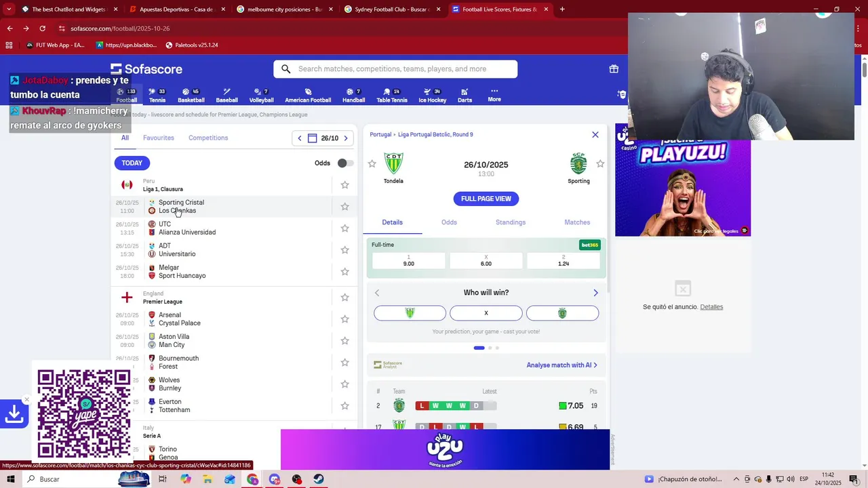Select the All tab
Screen dimensions: 868x488
[125, 138]
